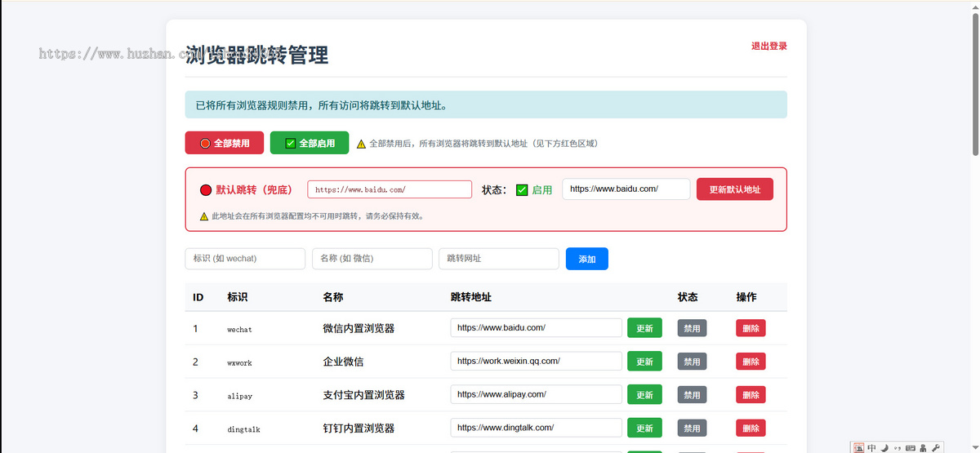Click the 名称 column header
The width and height of the screenshot is (980, 453).
click(333, 297)
